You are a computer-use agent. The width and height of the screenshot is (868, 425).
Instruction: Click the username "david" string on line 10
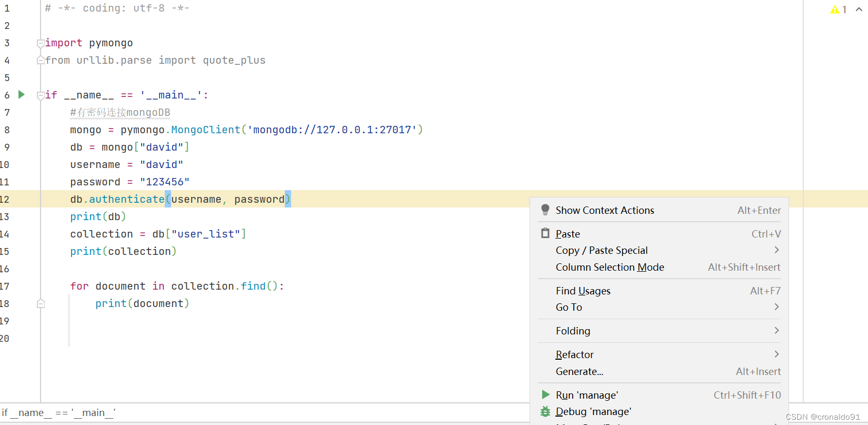point(162,164)
